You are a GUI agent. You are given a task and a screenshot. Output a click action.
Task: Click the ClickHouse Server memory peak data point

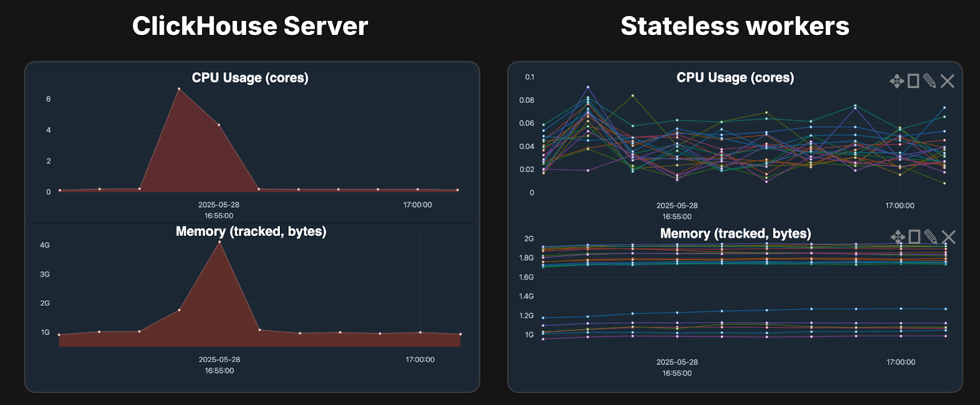219,242
